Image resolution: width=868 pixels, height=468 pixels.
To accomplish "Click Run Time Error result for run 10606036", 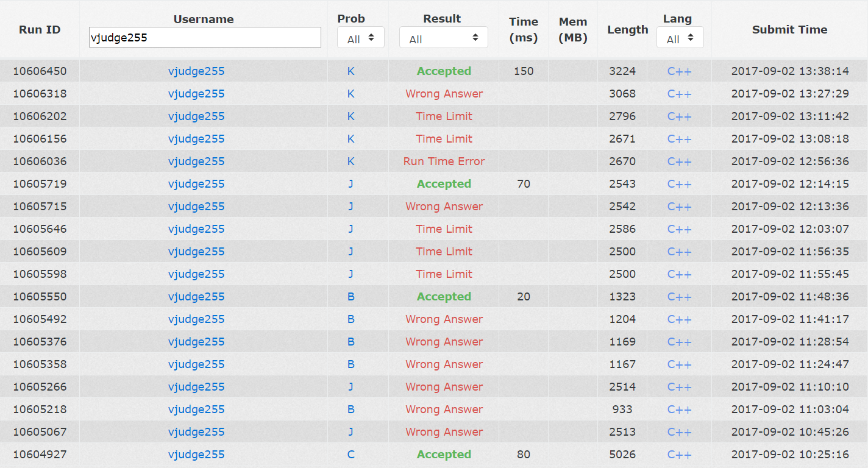I will point(444,161).
